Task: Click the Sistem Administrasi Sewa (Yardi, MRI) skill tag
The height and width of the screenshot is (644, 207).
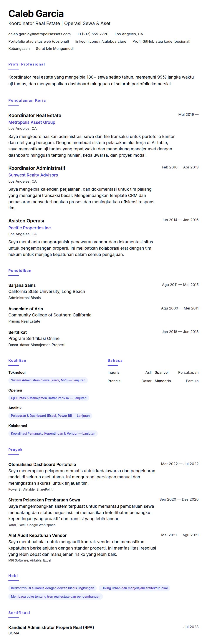Action: [48, 380]
